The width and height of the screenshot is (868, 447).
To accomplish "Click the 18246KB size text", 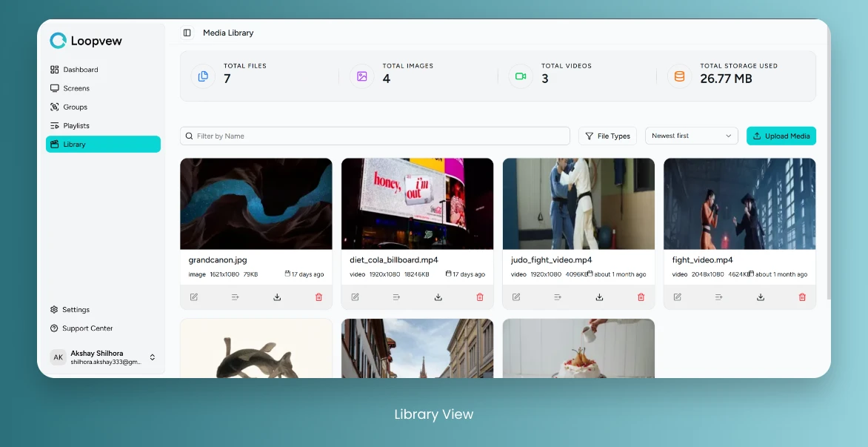I will coord(417,274).
